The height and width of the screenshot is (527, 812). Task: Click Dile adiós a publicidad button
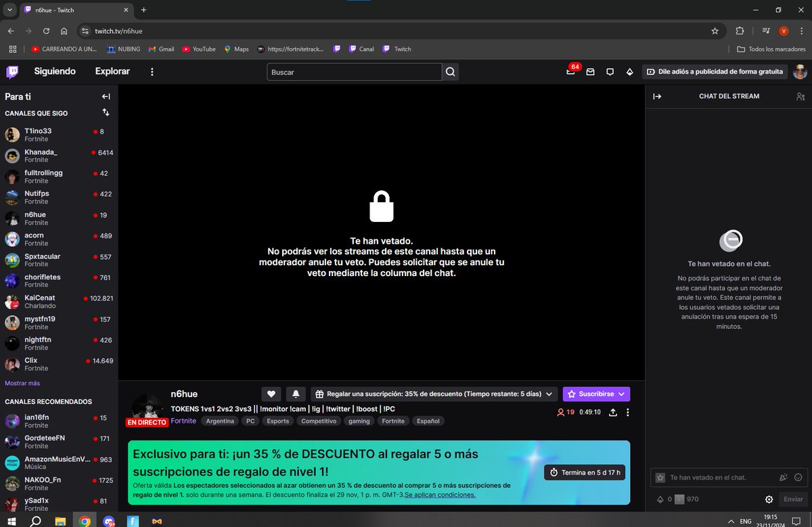[x=715, y=72]
